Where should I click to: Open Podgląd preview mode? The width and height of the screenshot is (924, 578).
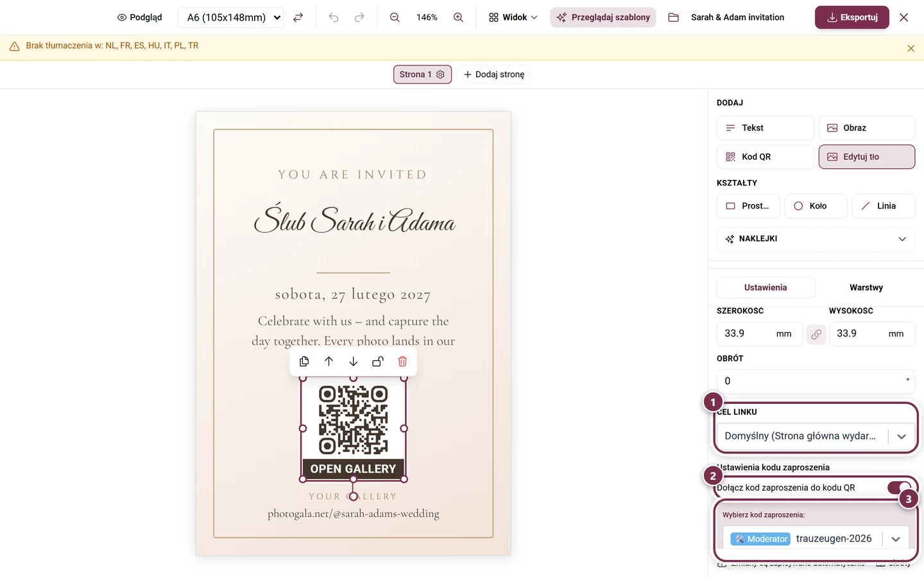point(139,17)
